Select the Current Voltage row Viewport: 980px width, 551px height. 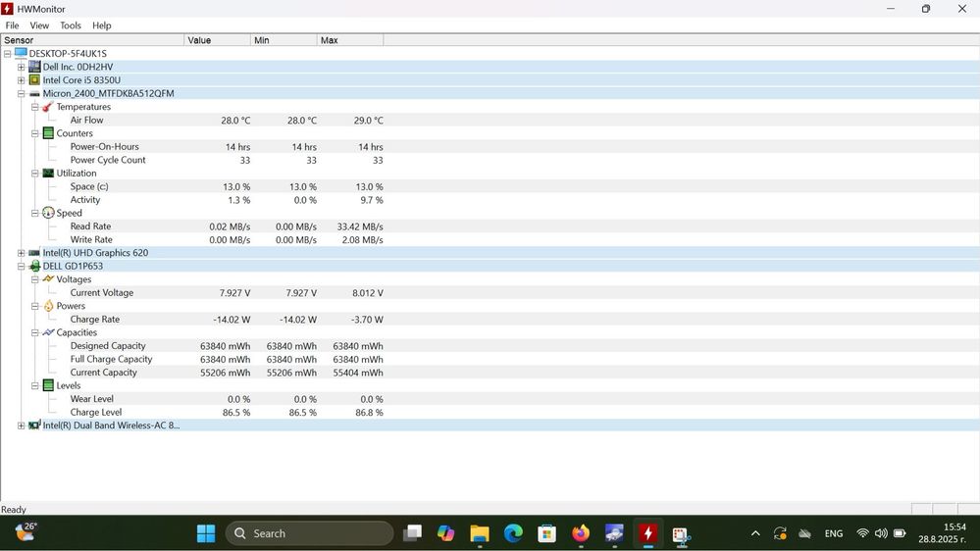pyautogui.click(x=490, y=293)
